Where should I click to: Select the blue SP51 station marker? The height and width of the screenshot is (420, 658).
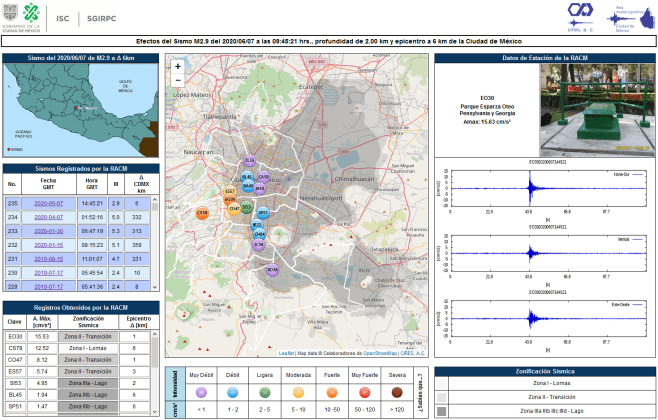pyautogui.click(x=263, y=213)
